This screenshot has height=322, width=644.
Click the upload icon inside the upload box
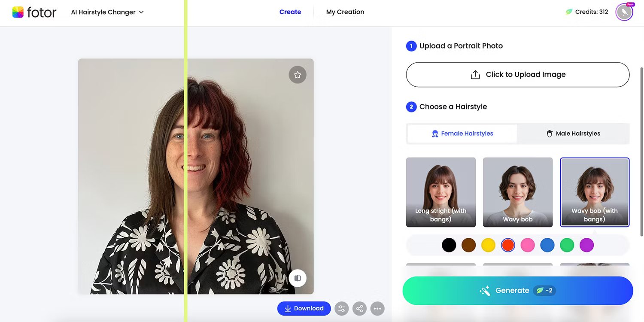point(475,74)
